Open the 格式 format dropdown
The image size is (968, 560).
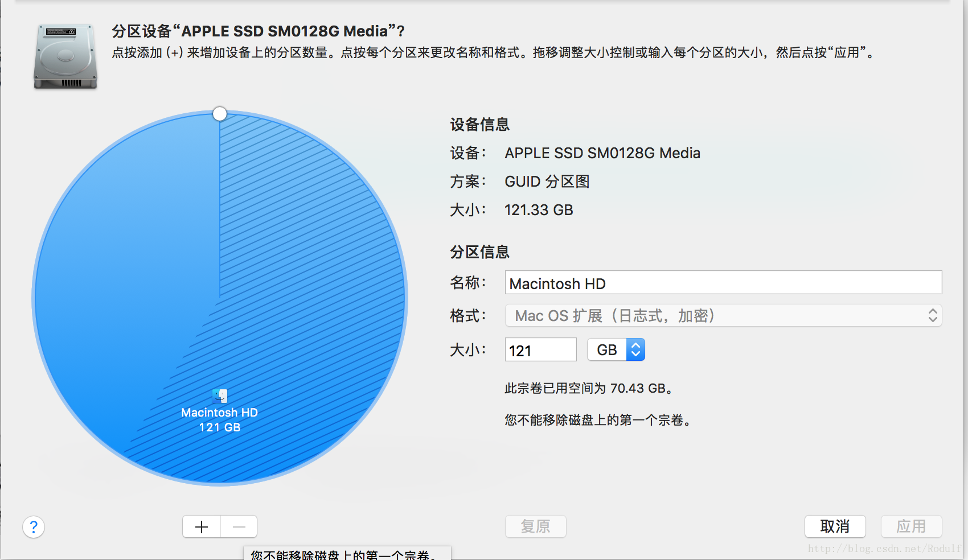pyautogui.click(x=723, y=316)
